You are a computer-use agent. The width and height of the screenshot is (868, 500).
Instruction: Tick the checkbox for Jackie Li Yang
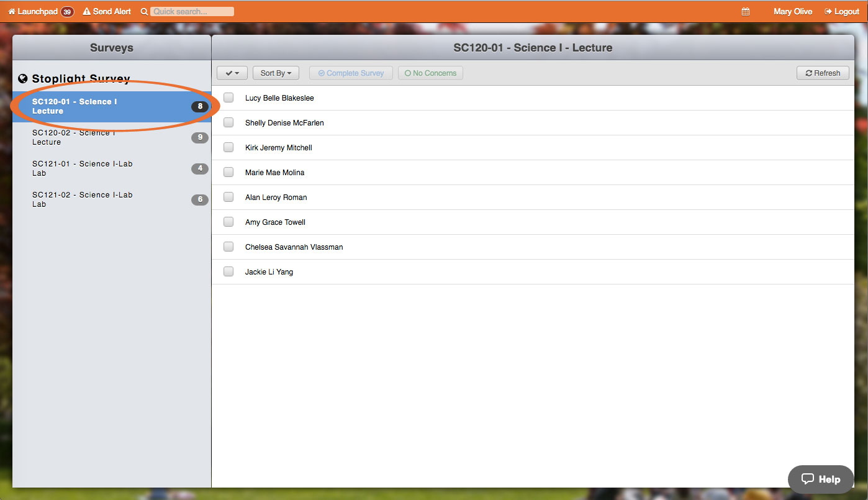point(228,271)
